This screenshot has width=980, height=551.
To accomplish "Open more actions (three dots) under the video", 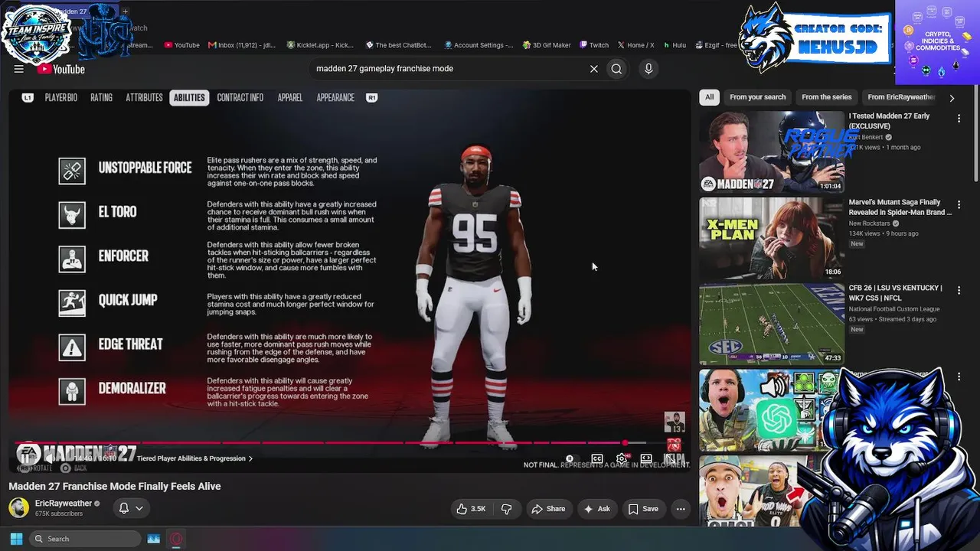I will pyautogui.click(x=681, y=509).
